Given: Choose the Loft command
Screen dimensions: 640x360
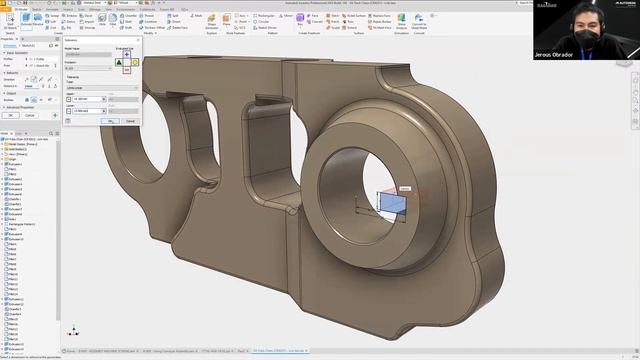Looking at the screenshot, I should pyautogui.click(x=51, y=22).
